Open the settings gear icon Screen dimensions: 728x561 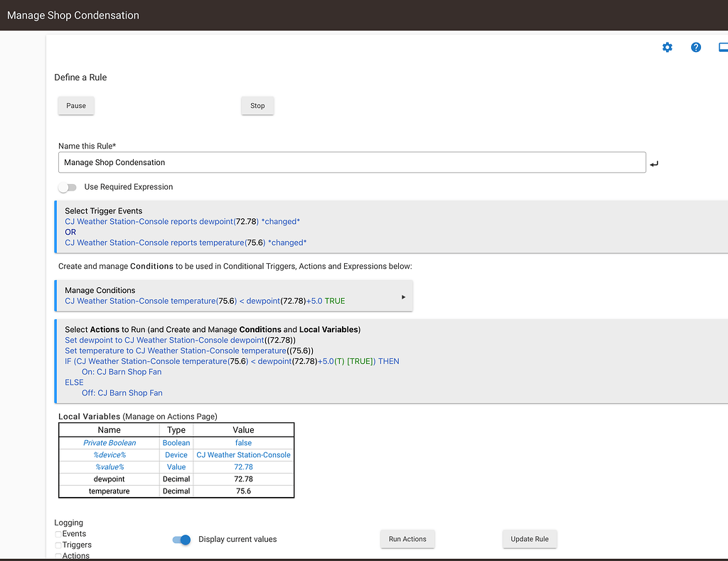(667, 48)
